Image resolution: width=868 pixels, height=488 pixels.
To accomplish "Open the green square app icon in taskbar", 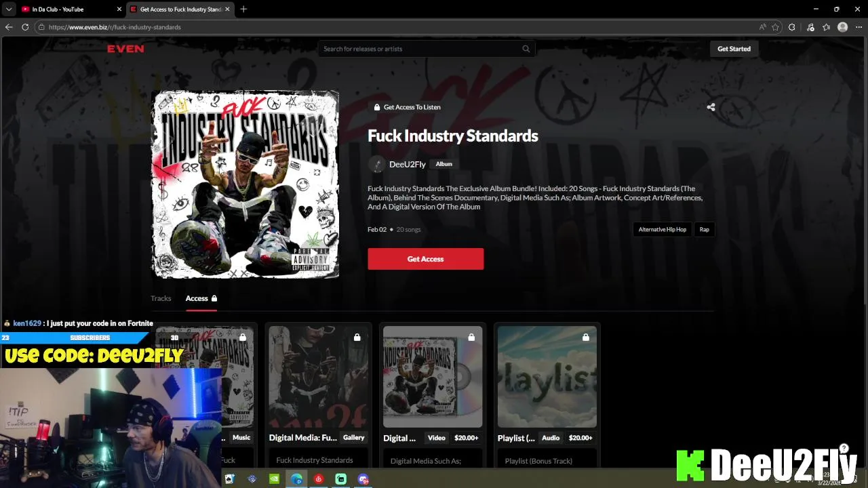I will coord(341,479).
